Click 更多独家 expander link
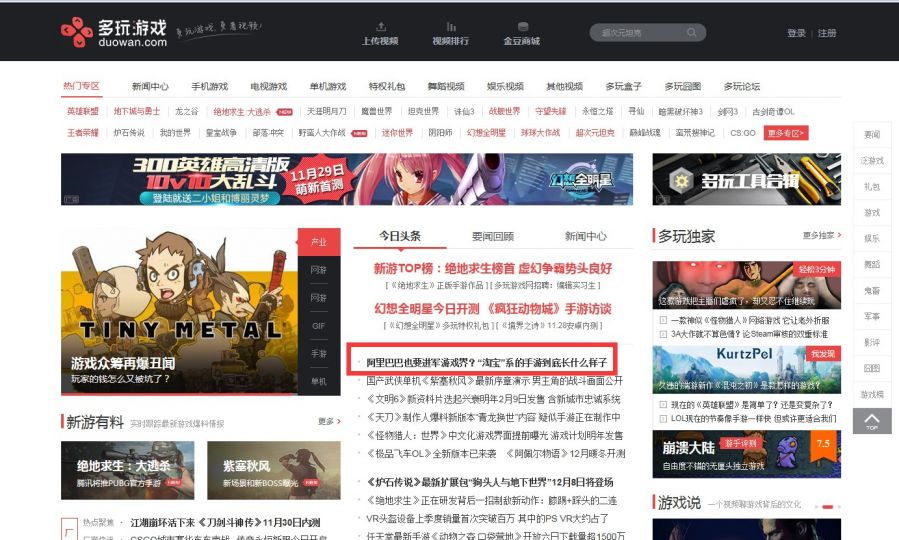The image size is (899, 540). point(822,236)
